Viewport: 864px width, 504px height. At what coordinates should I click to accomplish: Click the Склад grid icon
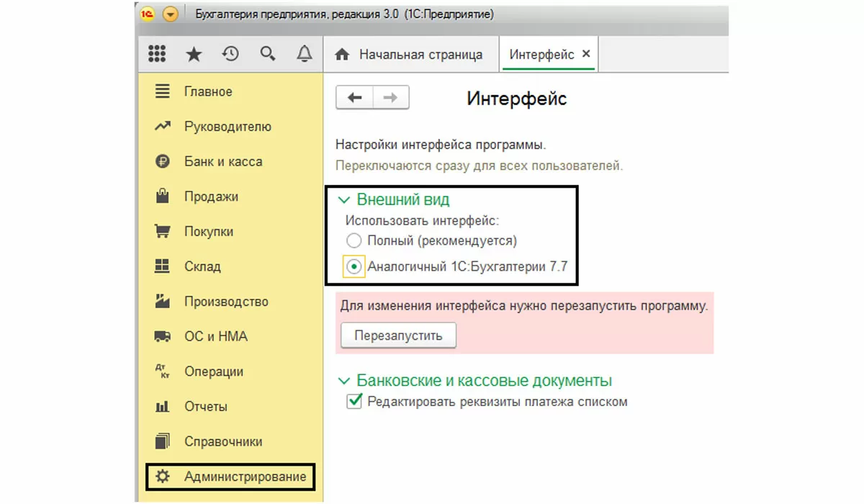pos(163,266)
